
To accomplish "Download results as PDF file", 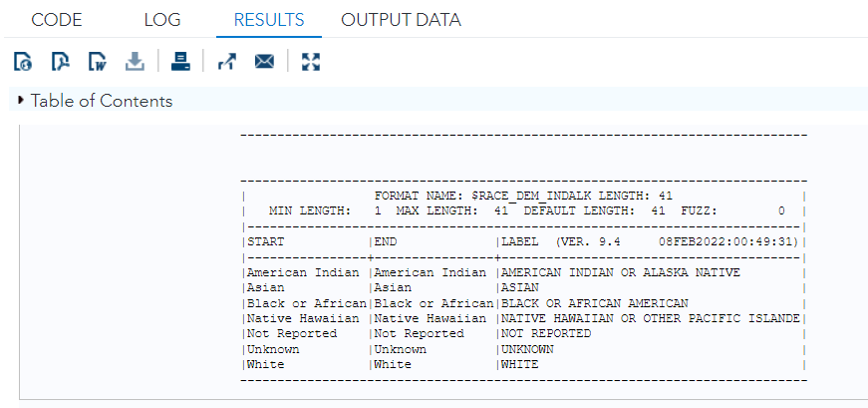I will (x=61, y=62).
